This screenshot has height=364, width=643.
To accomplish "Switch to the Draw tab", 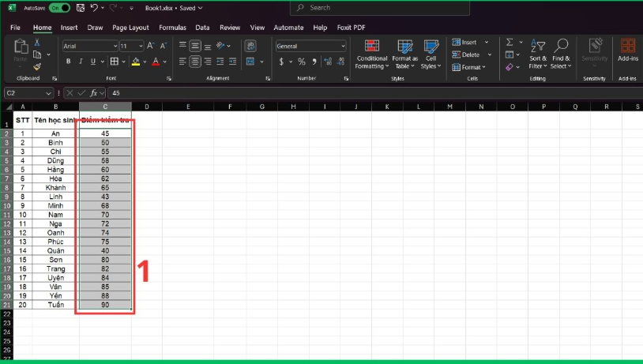I will (x=95, y=28).
